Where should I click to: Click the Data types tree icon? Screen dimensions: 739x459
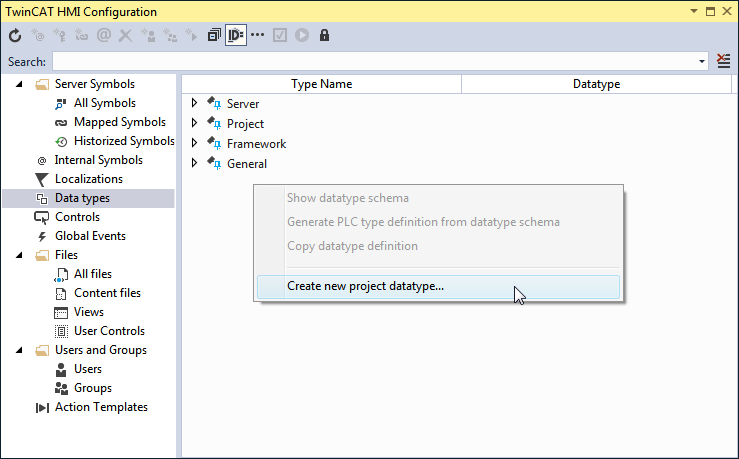(x=42, y=199)
